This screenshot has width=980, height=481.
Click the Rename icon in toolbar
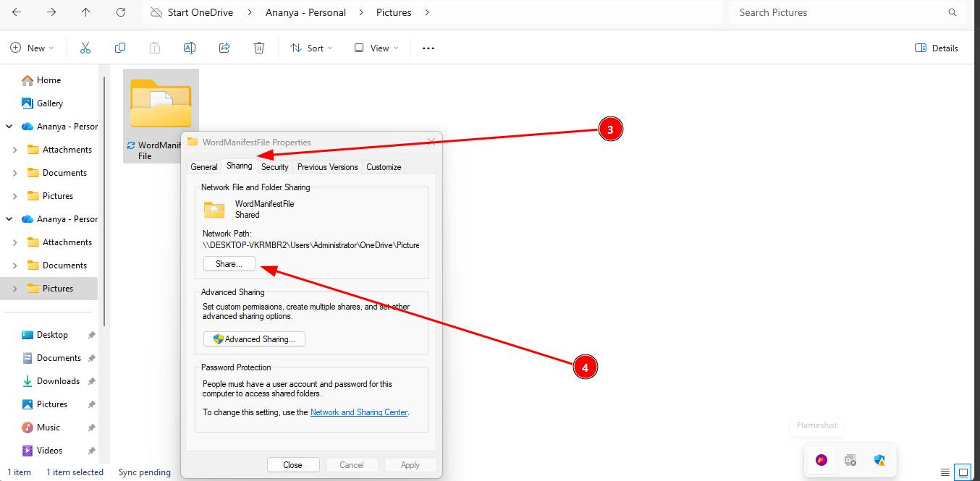pyautogui.click(x=190, y=48)
